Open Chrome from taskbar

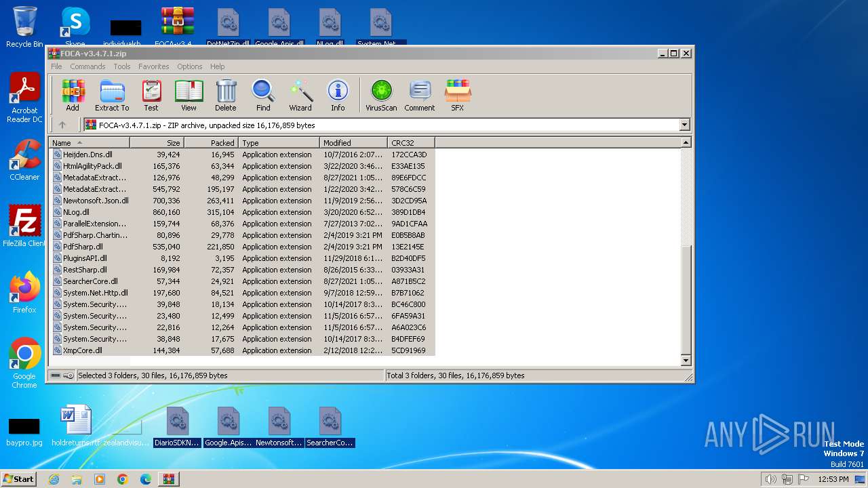[x=123, y=479]
